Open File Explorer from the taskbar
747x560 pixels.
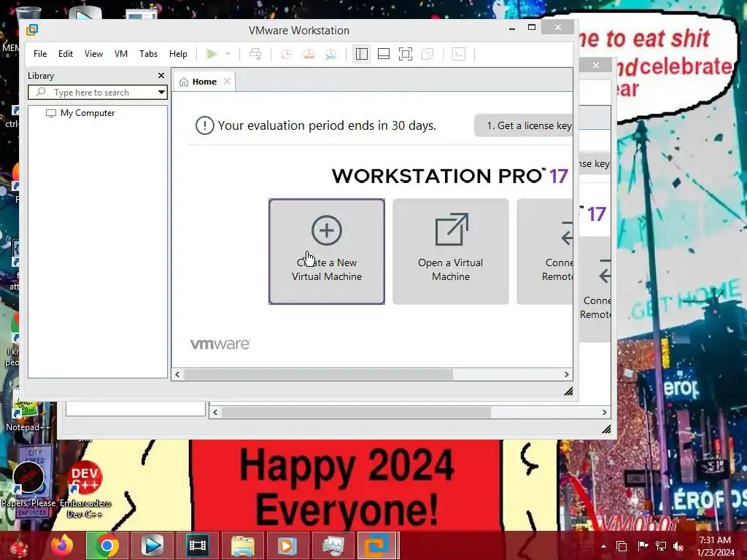click(243, 545)
